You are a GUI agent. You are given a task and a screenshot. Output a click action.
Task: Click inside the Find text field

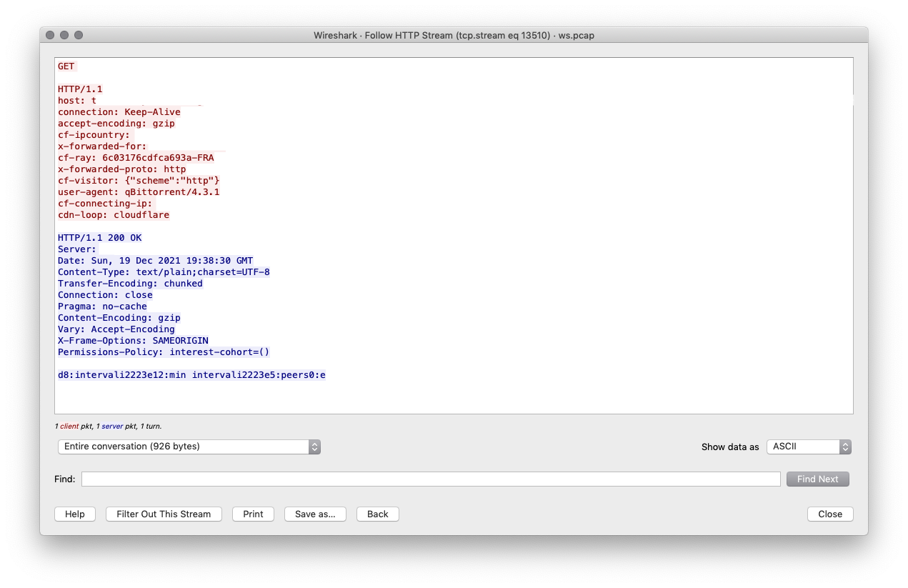pos(429,479)
